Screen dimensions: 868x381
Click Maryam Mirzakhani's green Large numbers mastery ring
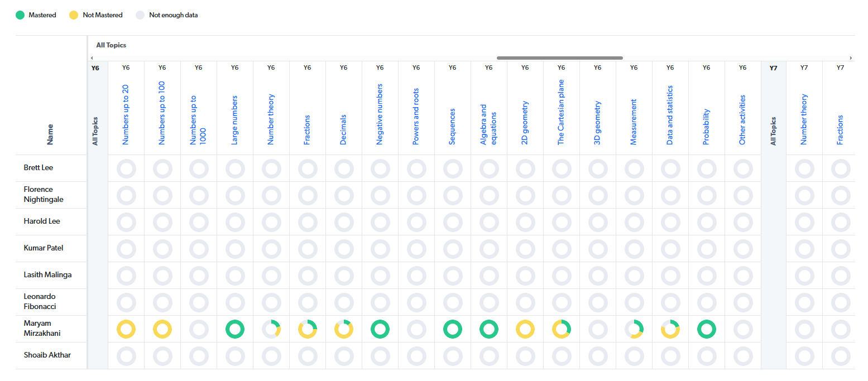[235, 329]
